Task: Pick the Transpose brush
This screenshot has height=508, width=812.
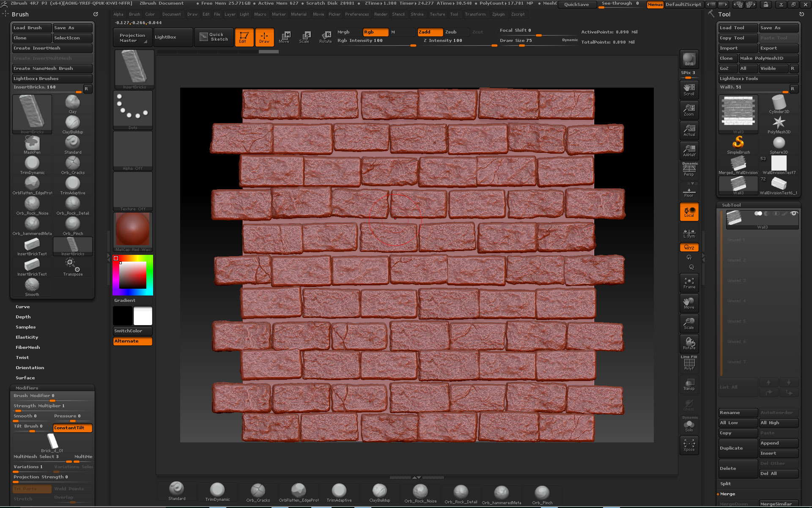Action: point(72,267)
